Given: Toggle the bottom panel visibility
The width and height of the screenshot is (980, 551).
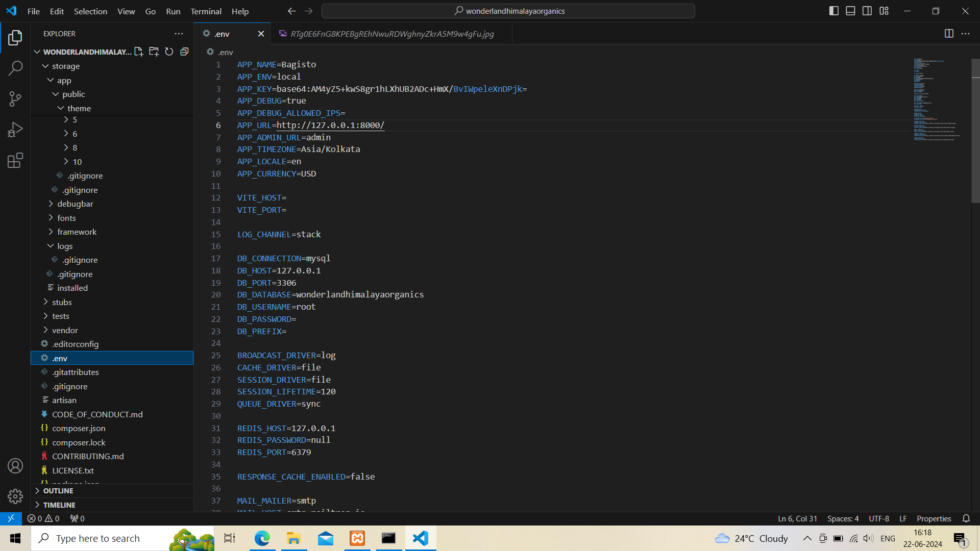Looking at the screenshot, I should (x=850, y=11).
